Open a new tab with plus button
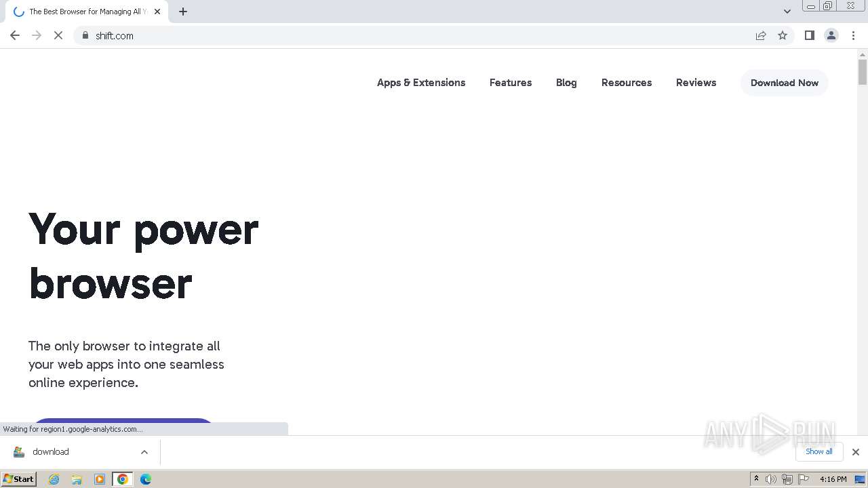 [x=183, y=12]
